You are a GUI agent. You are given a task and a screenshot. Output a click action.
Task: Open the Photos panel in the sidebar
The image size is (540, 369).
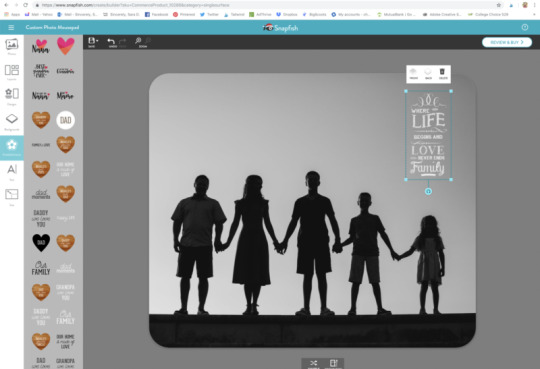(x=12, y=47)
